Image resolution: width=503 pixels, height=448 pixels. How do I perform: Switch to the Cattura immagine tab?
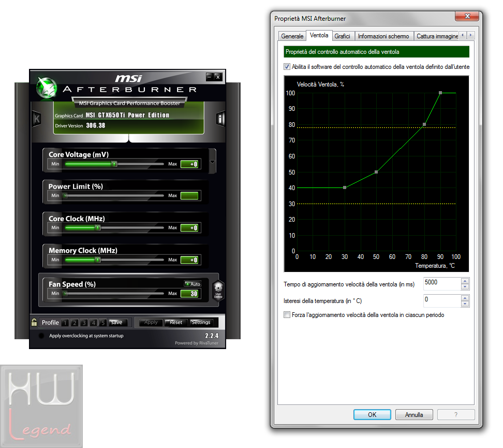pyautogui.click(x=437, y=36)
